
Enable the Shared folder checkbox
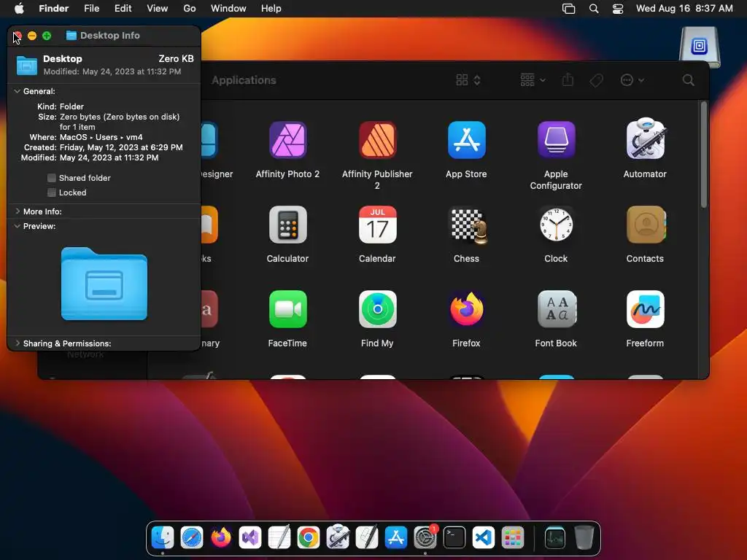tap(52, 178)
